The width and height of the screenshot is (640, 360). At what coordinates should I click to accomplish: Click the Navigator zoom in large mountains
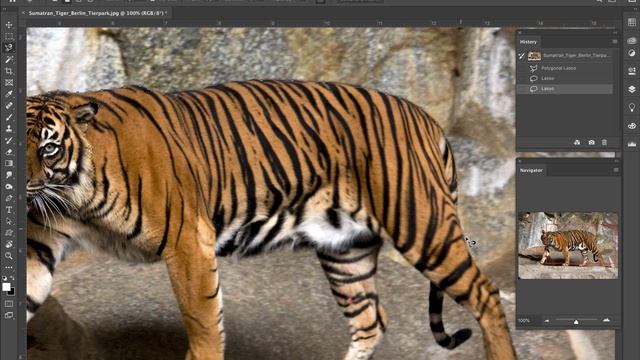(607, 321)
